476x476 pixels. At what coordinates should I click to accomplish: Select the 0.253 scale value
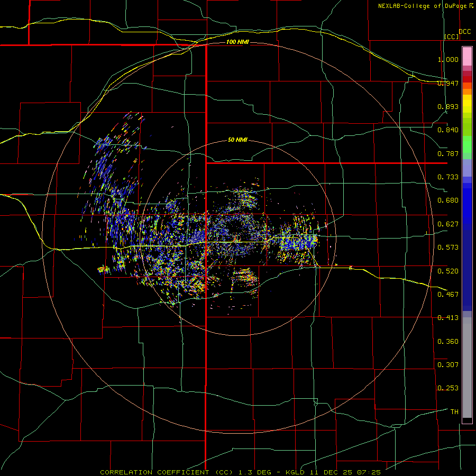point(448,388)
